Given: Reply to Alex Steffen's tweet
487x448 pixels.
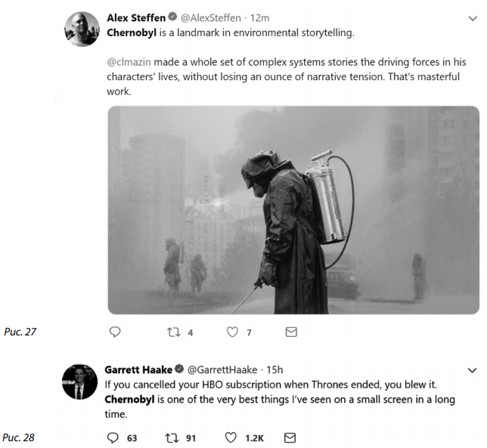Looking at the screenshot, I should [x=115, y=332].
